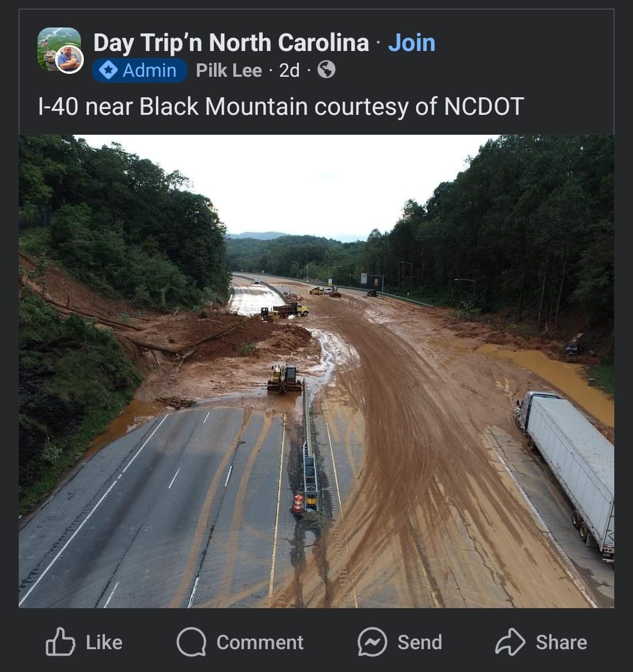Open the author name Pilk Lee
This screenshot has height=672, width=633.
point(229,70)
